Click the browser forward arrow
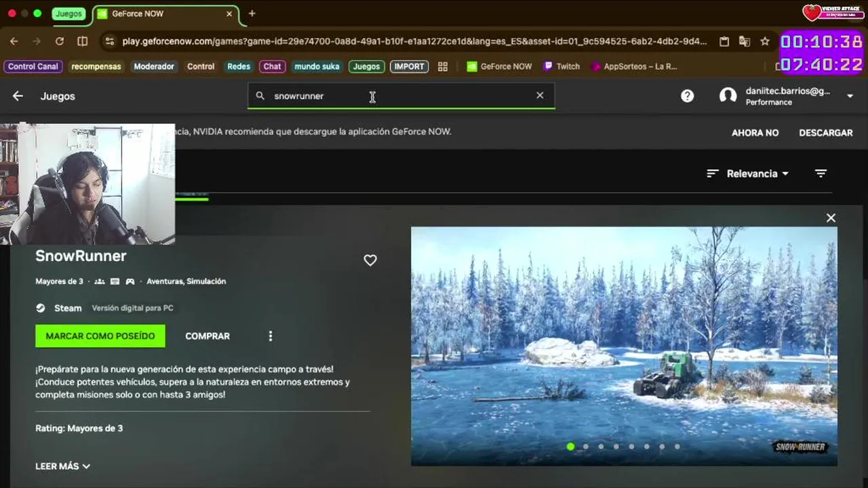868x488 pixels. 37,41
